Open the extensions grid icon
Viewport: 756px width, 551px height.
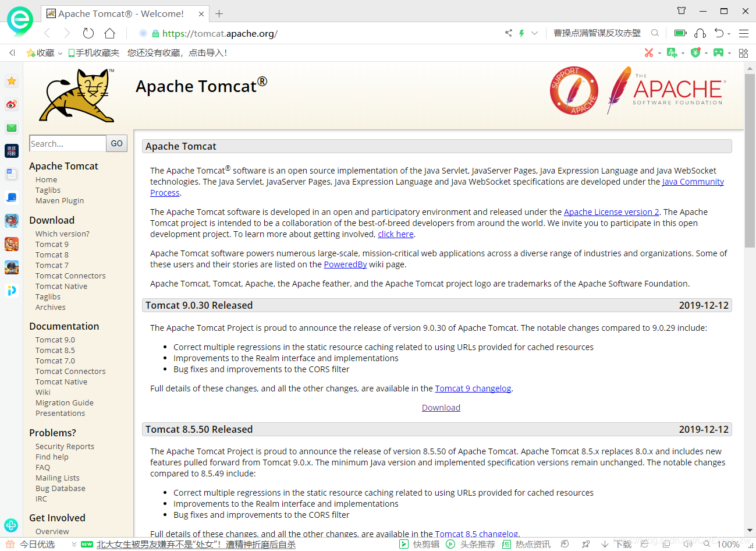pyautogui.click(x=743, y=53)
